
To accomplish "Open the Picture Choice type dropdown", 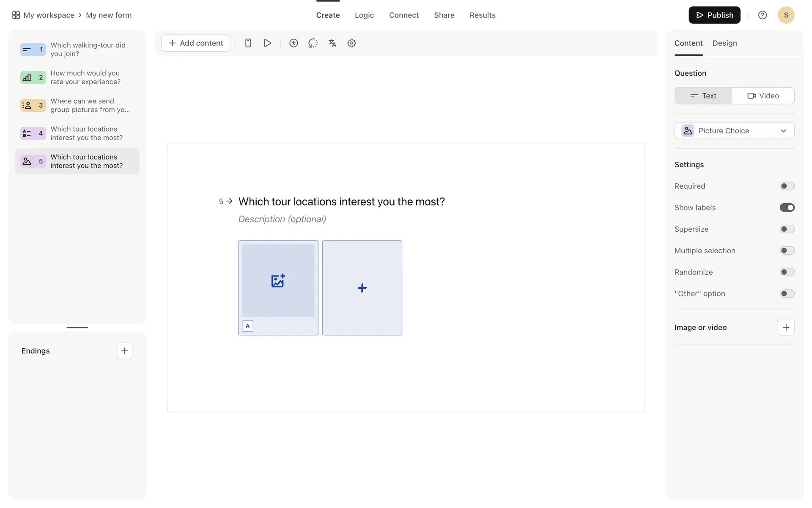I will [734, 131].
